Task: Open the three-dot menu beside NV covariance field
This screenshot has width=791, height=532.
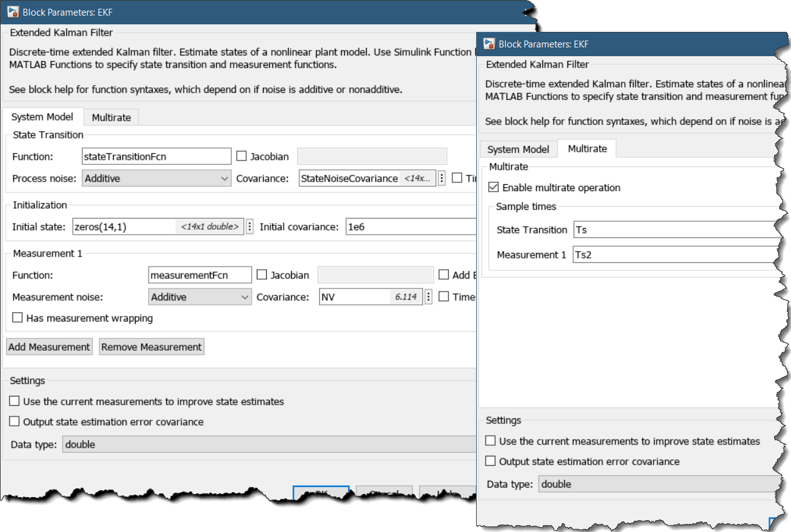Action: pyautogui.click(x=428, y=297)
